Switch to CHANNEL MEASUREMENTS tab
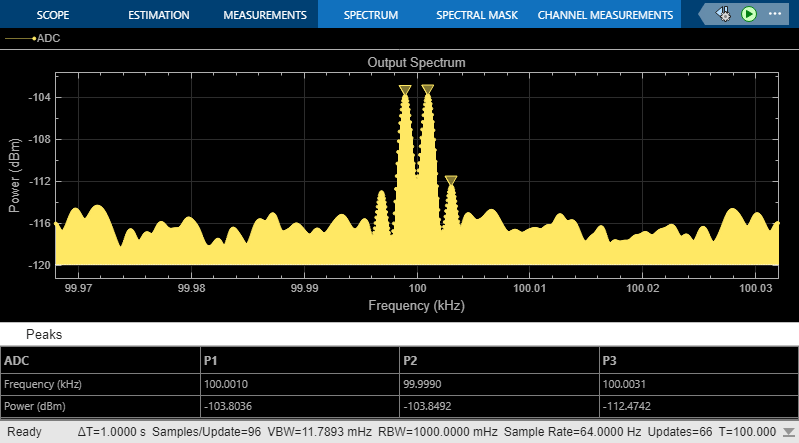This screenshot has width=799, height=443. click(x=605, y=15)
